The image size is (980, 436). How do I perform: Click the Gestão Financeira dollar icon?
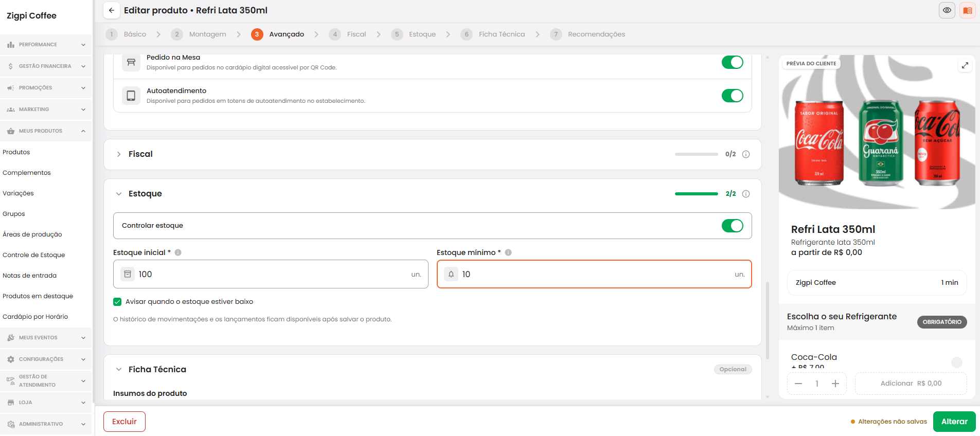point(11,66)
